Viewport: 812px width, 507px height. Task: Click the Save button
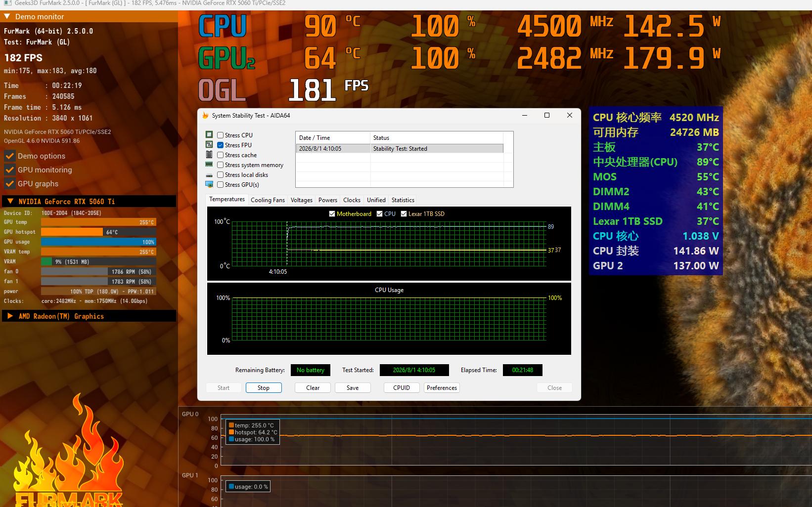[353, 387]
